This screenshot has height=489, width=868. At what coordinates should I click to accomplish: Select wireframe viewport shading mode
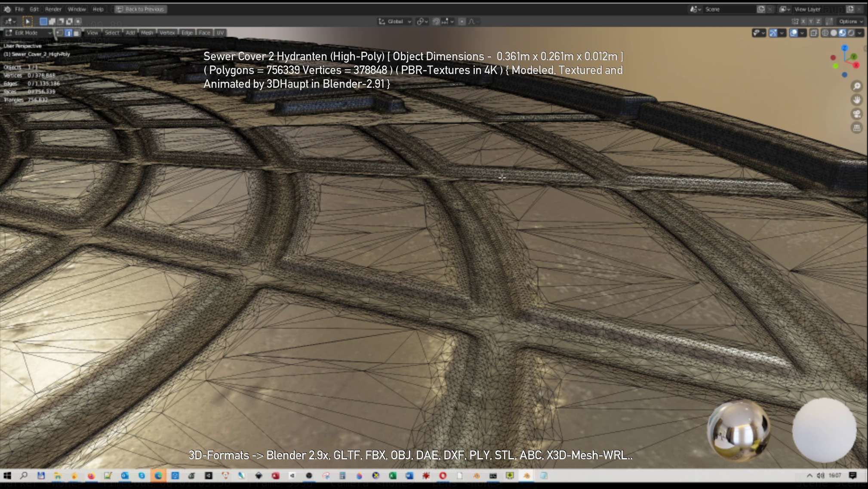click(x=825, y=33)
